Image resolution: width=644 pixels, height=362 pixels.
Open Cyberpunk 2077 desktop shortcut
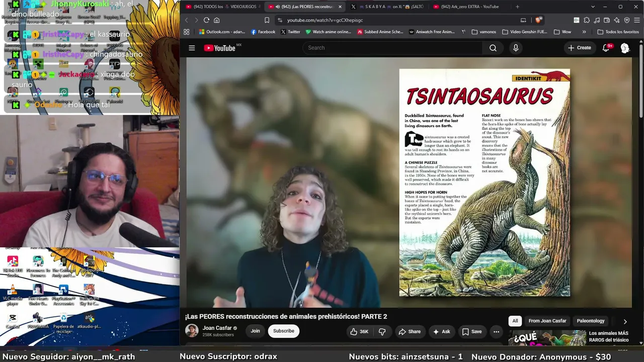(x=89, y=266)
